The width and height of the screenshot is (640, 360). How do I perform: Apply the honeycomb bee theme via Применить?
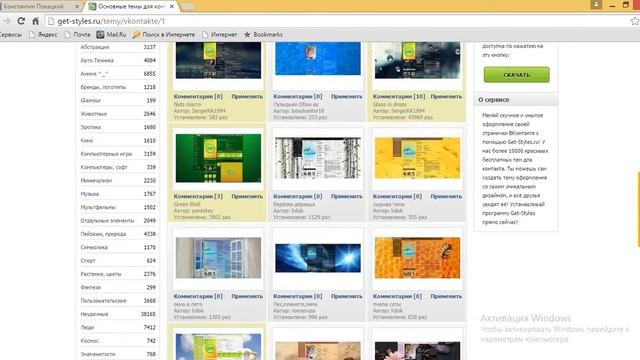(x=446, y=296)
